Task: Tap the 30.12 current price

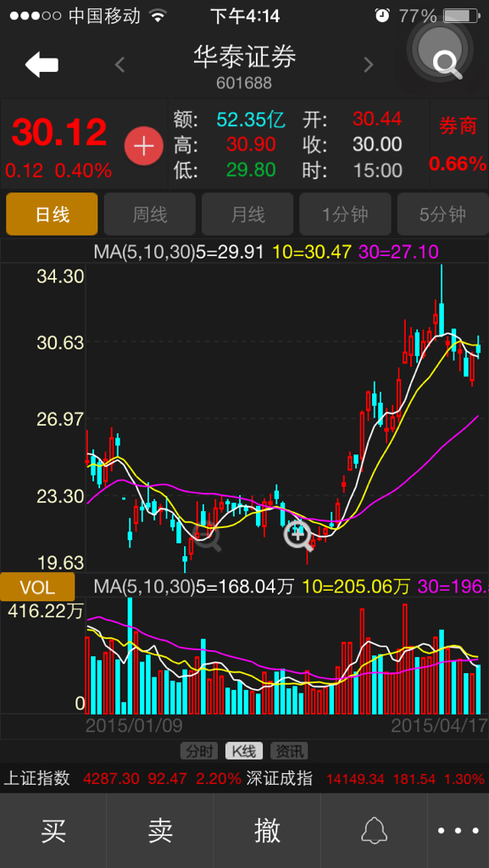Action: click(59, 132)
